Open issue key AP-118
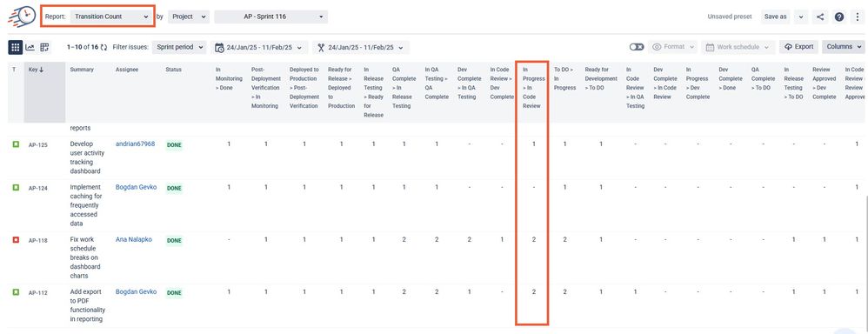 [38, 240]
